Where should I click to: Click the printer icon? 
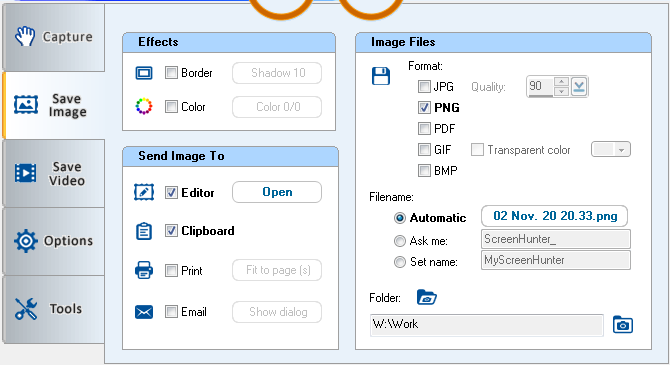(144, 270)
